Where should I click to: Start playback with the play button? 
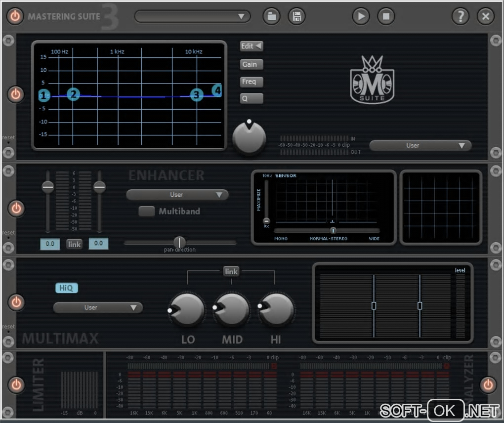coord(361,16)
